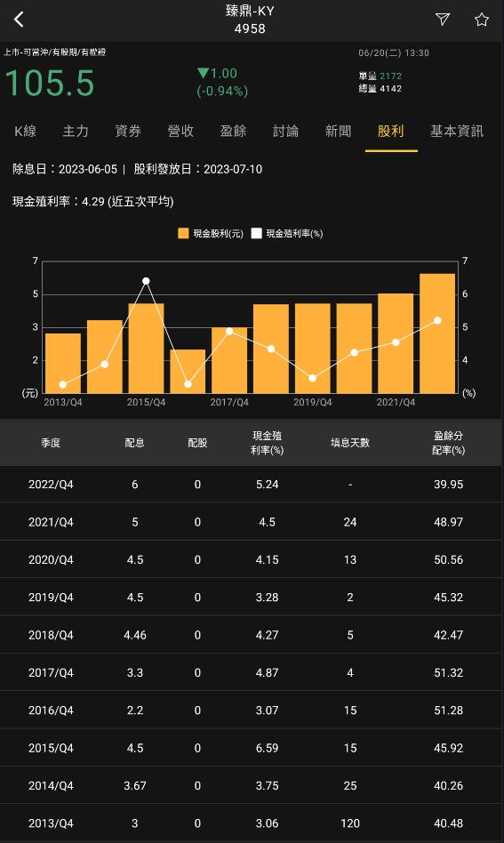Click the 現金殖利率(%) column header
The height and width of the screenshot is (843, 504).
(267, 443)
